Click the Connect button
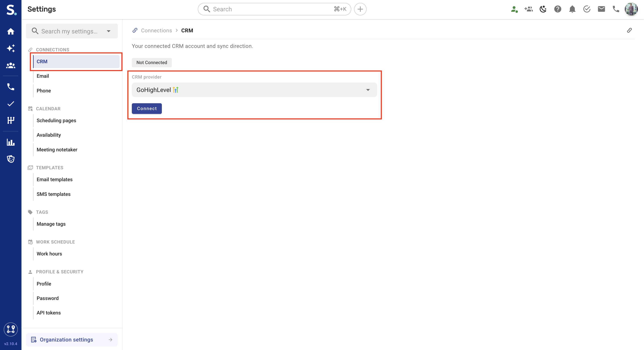Screen dimensions: 644x350 [x=147, y=109]
